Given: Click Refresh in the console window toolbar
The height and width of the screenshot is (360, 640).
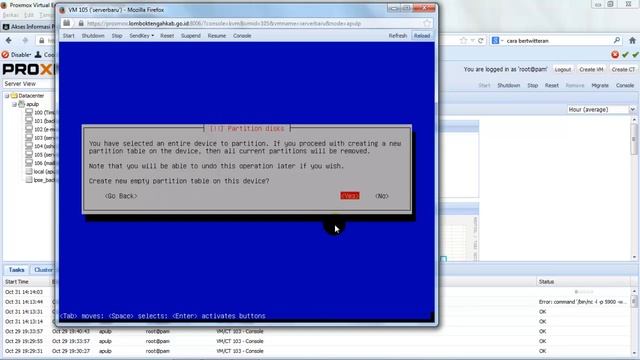Looking at the screenshot, I should click(398, 36).
